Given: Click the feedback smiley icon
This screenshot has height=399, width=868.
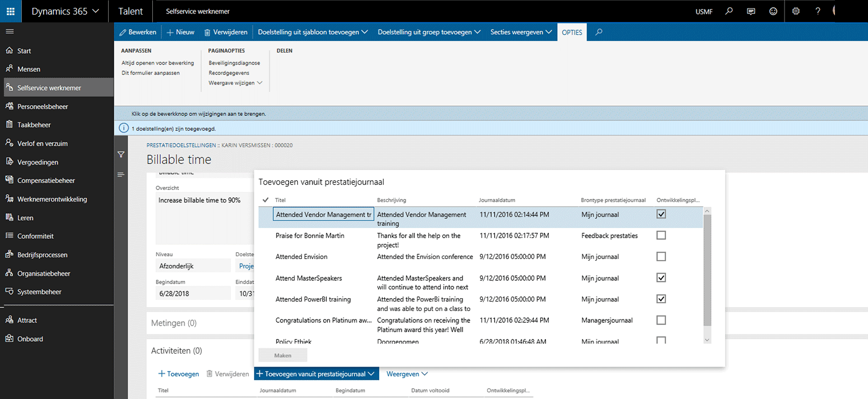Looking at the screenshot, I should click(773, 11).
